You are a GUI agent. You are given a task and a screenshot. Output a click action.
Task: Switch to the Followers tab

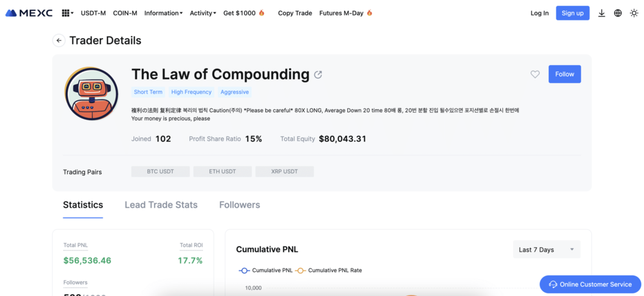tap(240, 205)
